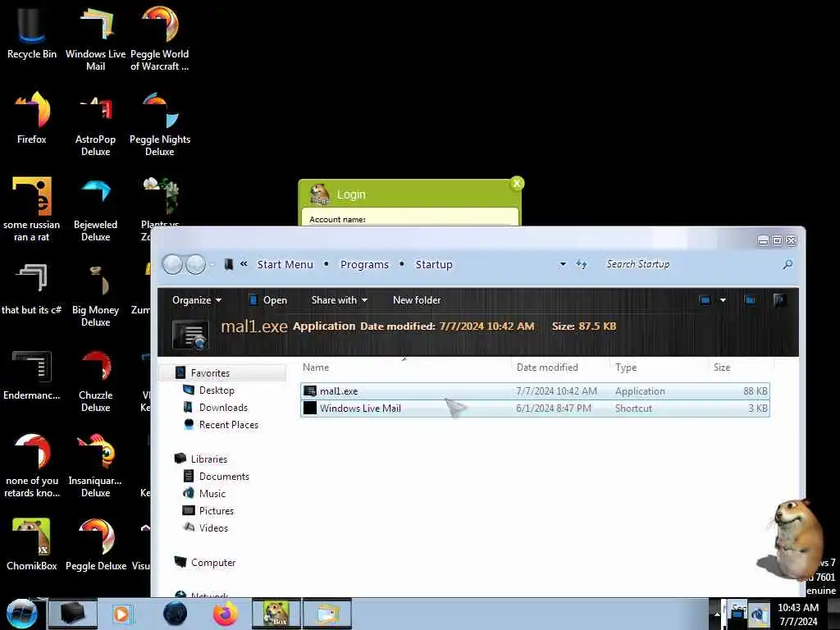The height and width of the screenshot is (630, 840).
Task: Click Startup in the address breadcrumb
Action: [x=434, y=265]
